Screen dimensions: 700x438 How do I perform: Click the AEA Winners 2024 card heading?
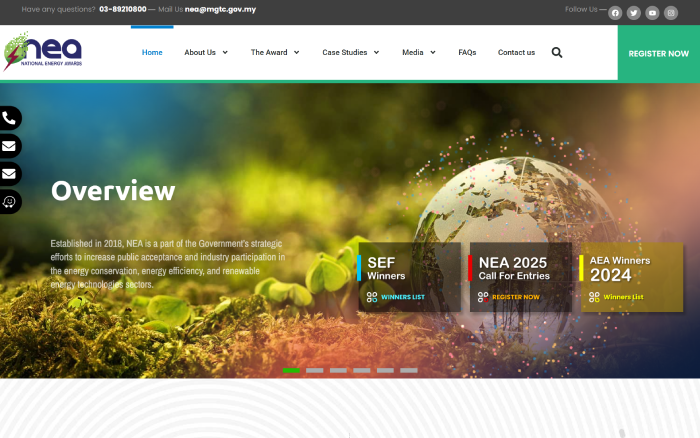click(x=620, y=269)
